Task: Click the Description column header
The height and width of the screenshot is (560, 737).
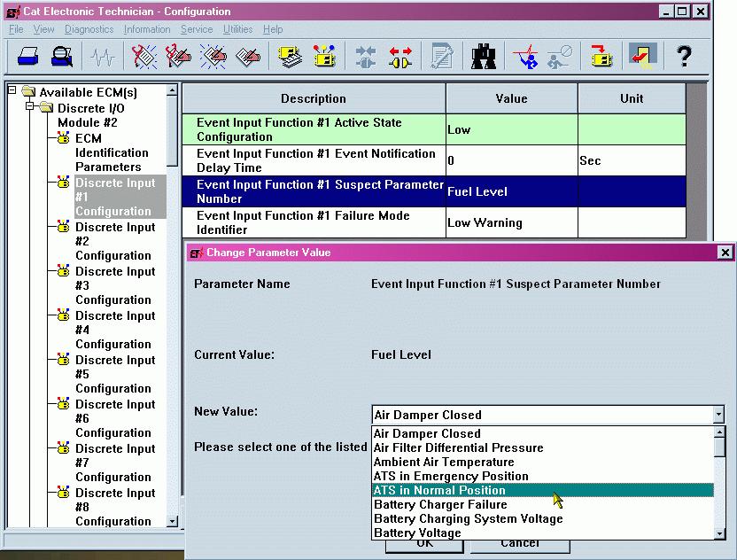Action: [314, 98]
